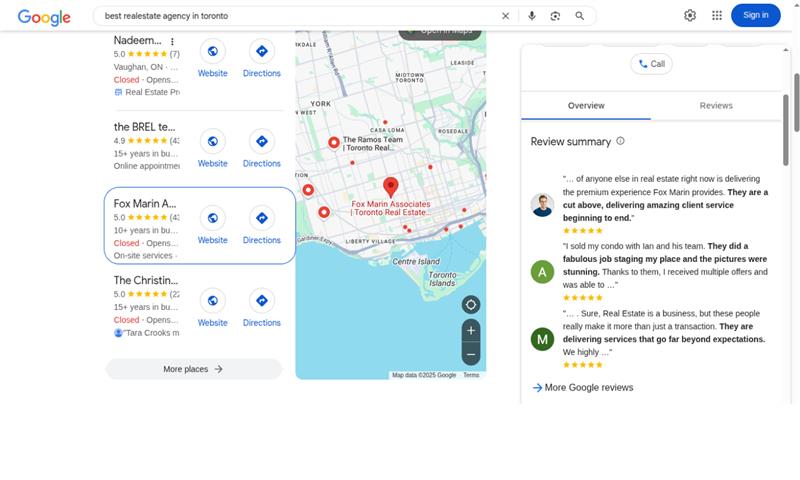This screenshot has width=800, height=480.
Task: Click the Toronto Islands map label
Action: pos(442,279)
